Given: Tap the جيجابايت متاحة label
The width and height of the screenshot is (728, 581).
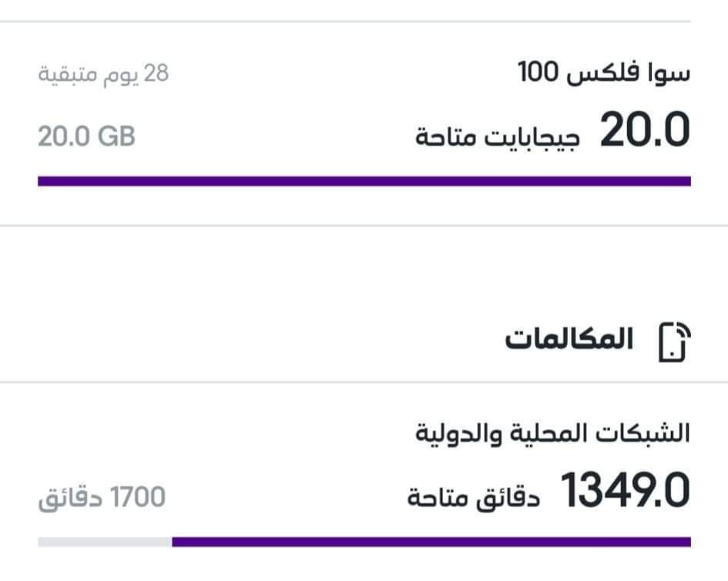Looking at the screenshot, I should (498, 137).
